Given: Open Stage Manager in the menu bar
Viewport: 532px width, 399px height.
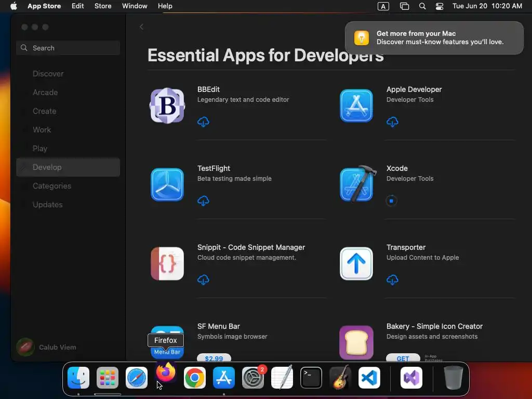Looking at the screenshot, I should pyautogui.click(x=404, y=6).
